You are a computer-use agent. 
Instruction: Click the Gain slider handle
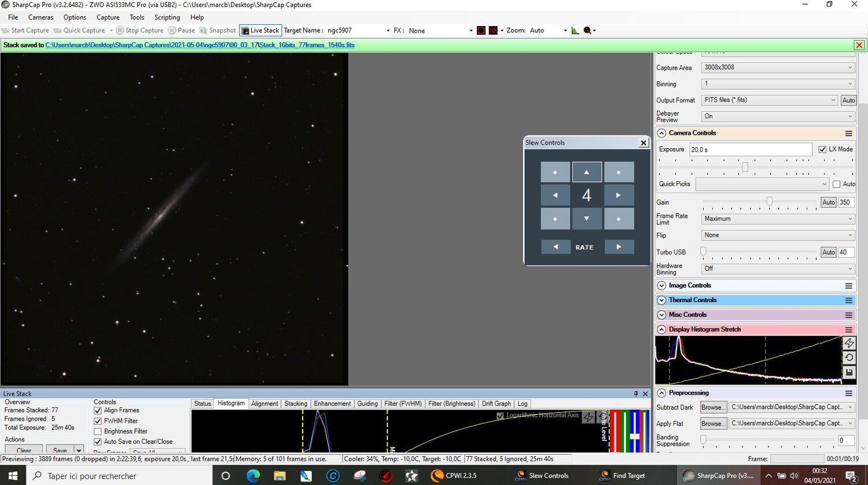(x=769, y=201)
